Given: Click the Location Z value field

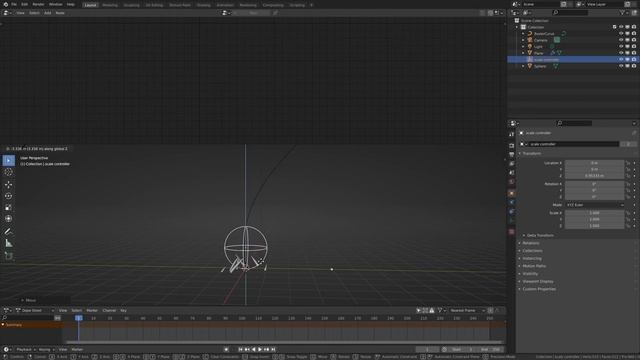Looking at the screenshot, I should (594, 176).
